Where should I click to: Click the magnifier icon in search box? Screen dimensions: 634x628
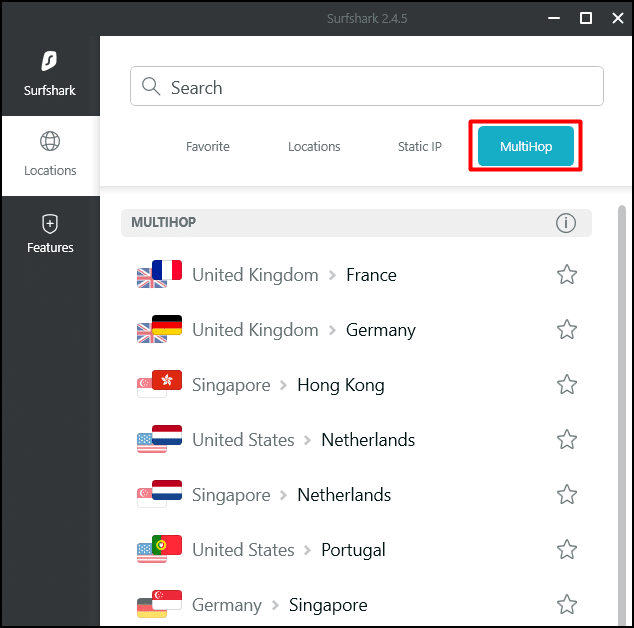[151, 87]
